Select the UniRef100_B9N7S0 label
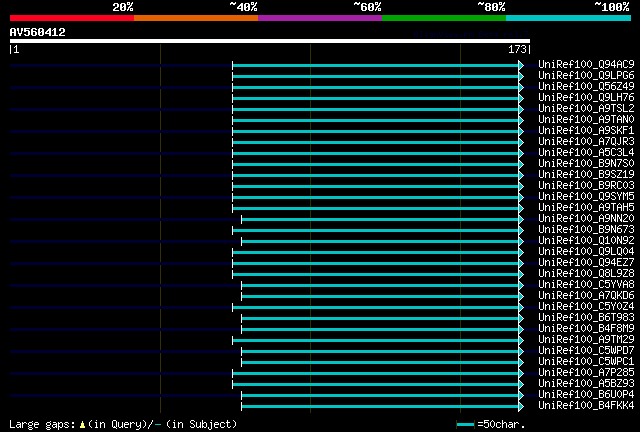 pos(586,164)
